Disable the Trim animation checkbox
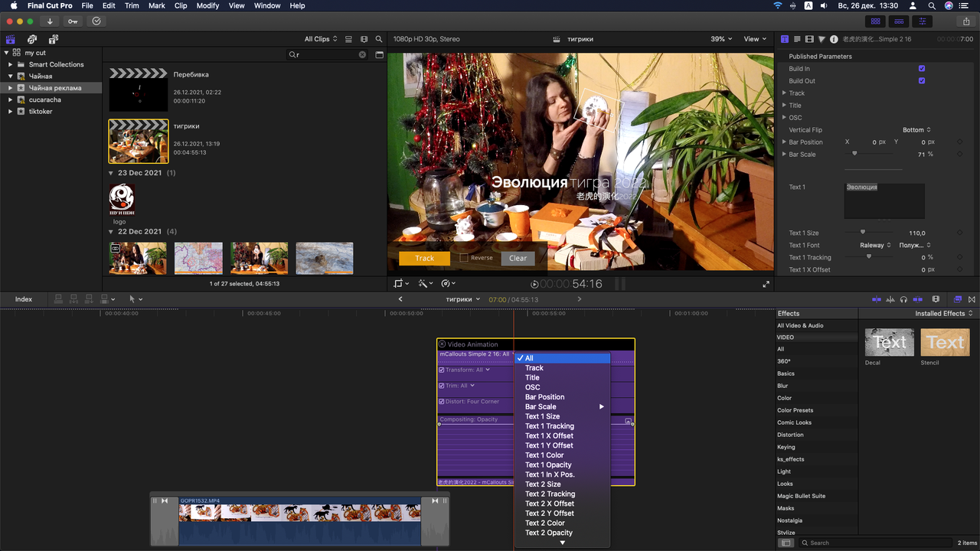Screen dimensions: 980x551 pos(442,386)
